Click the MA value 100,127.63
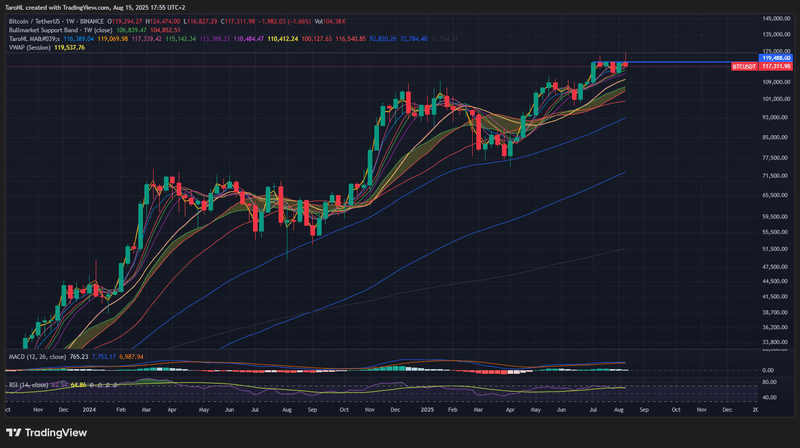This screenshot has width=800, height=448. (x=317, y=39)
